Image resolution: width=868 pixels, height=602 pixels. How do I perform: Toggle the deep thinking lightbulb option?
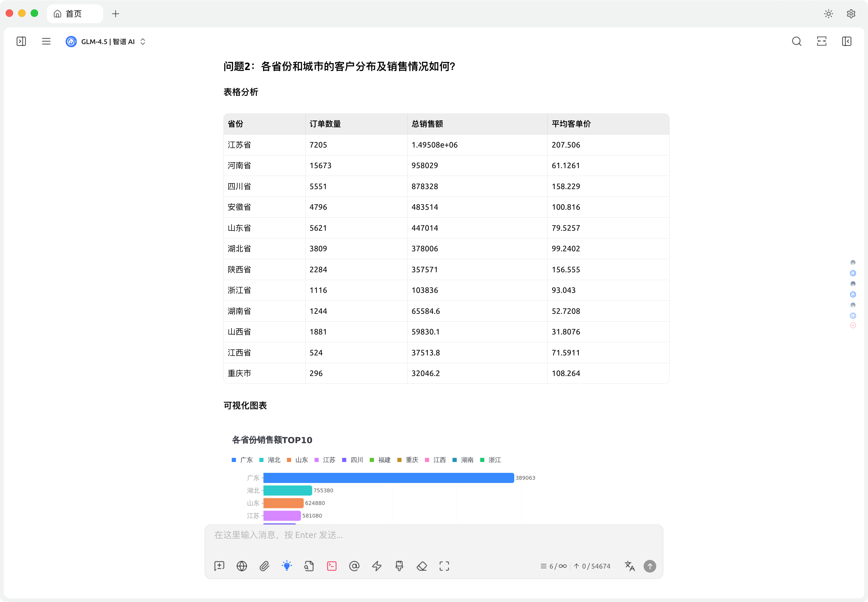tap(287, 566)
